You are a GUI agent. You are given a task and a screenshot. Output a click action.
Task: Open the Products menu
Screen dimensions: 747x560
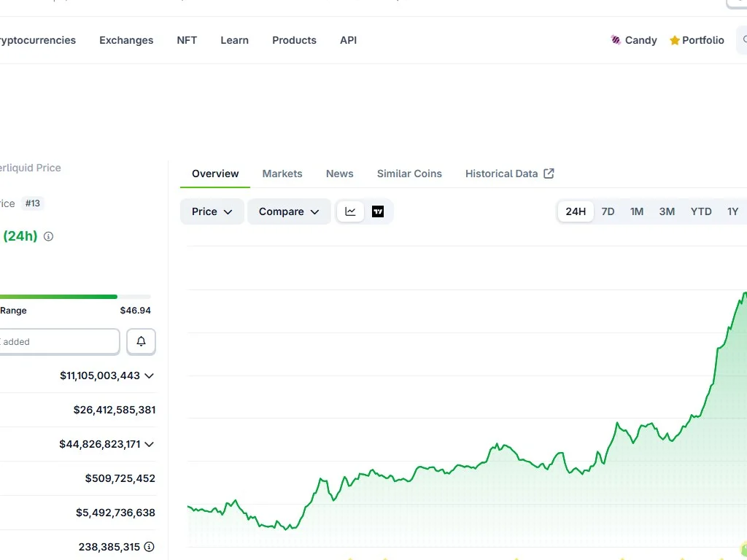click(x=294, y=41)
